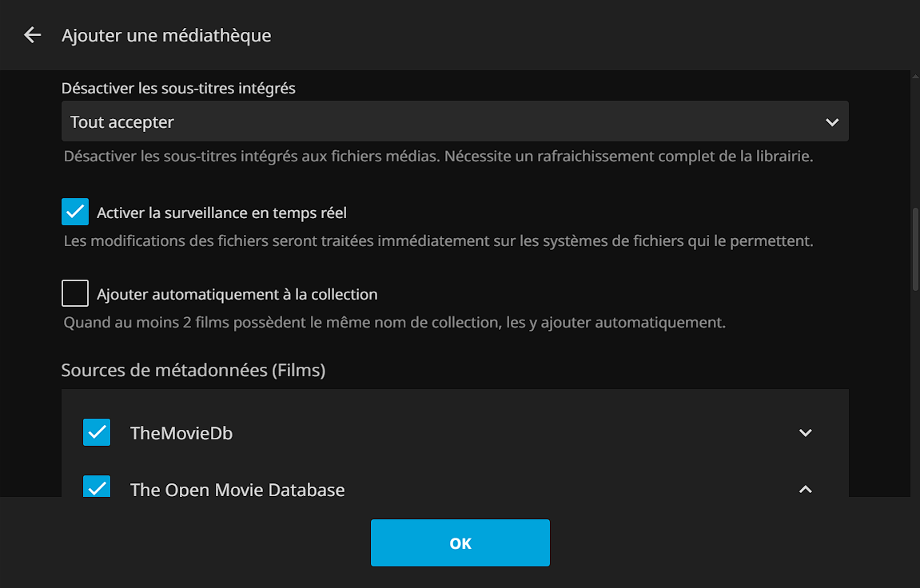
Task: Select the TheMovieDb source name label
Action: point(181,434)
